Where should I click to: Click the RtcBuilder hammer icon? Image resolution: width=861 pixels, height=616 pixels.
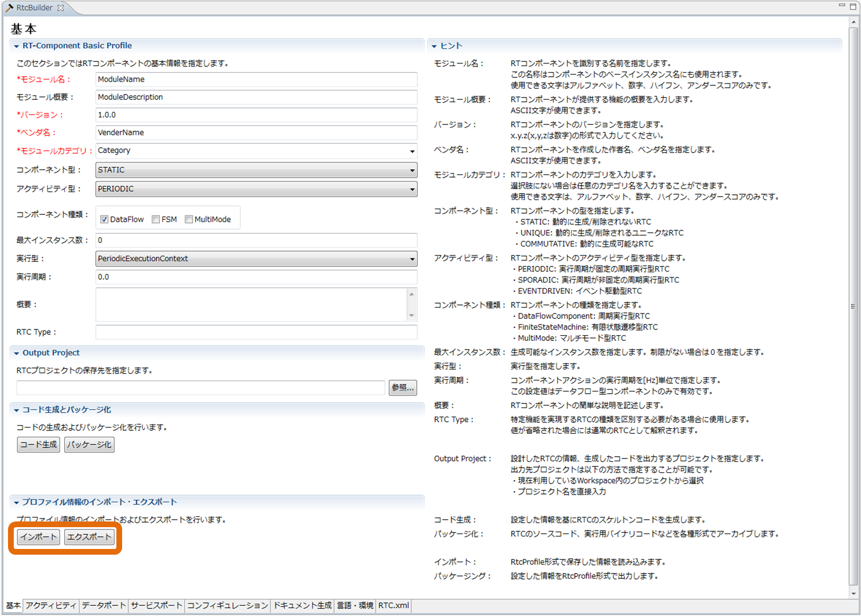(9, 7)
